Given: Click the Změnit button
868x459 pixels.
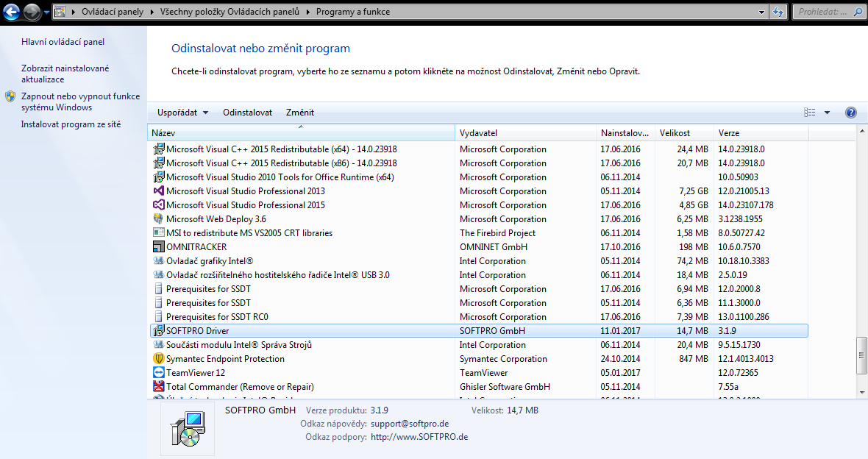Looking at the screenshot, I should pos(300,113).
